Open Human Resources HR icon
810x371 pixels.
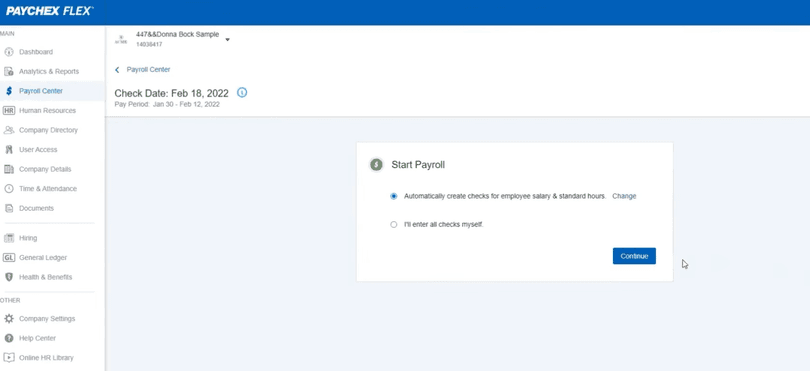[x=9, y=111]
